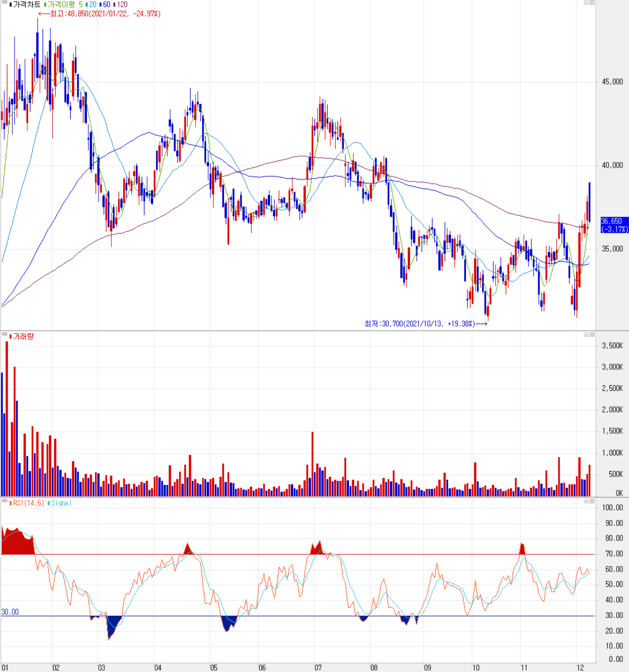The width and height of the screenshot is (629, 672).
Task: Click the 45,000 price axis label
Action: [612, 82]
